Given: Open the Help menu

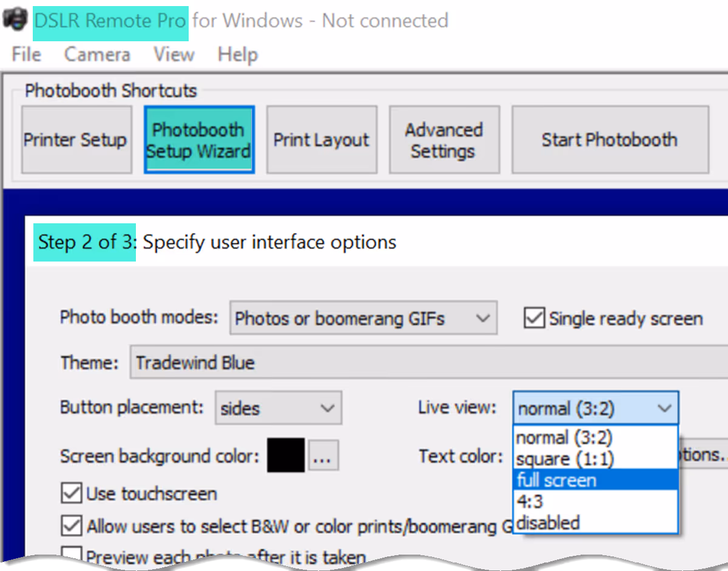Looking at the screenshot, I should point(238,55).
